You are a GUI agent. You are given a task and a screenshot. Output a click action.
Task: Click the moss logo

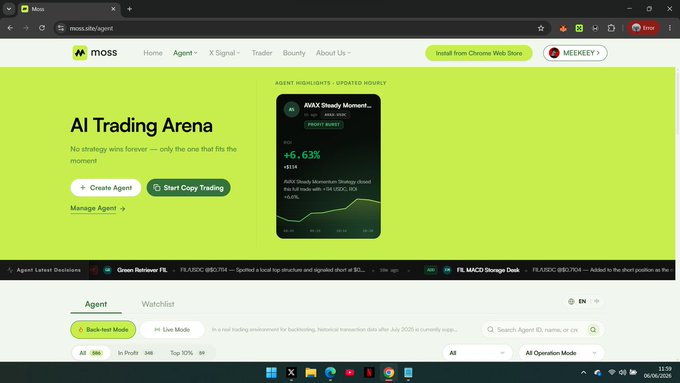tap(95, 53)
